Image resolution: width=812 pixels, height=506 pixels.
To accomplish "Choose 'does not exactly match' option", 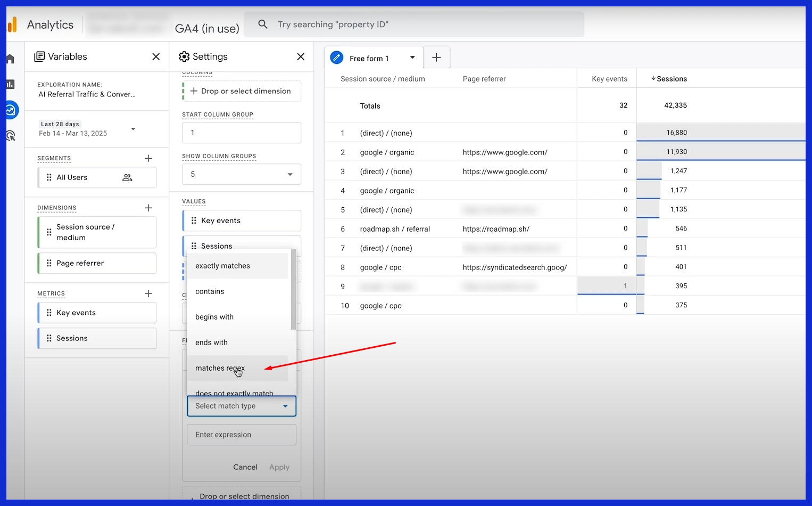I will 237,391.
